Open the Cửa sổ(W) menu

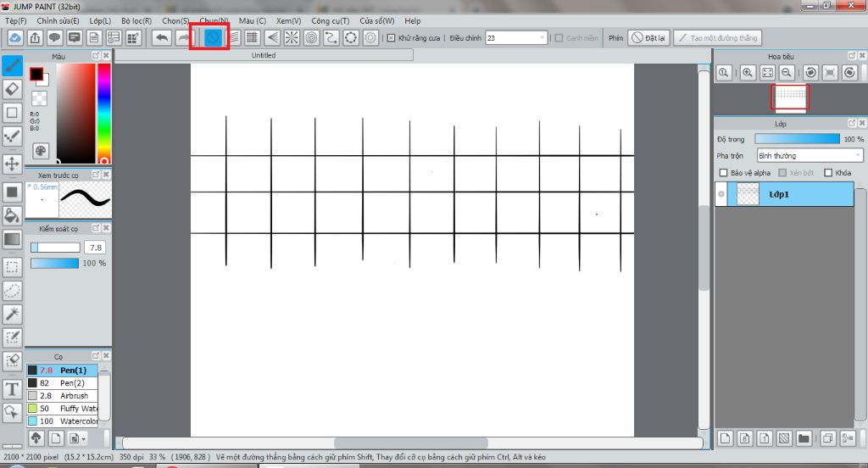377,20
